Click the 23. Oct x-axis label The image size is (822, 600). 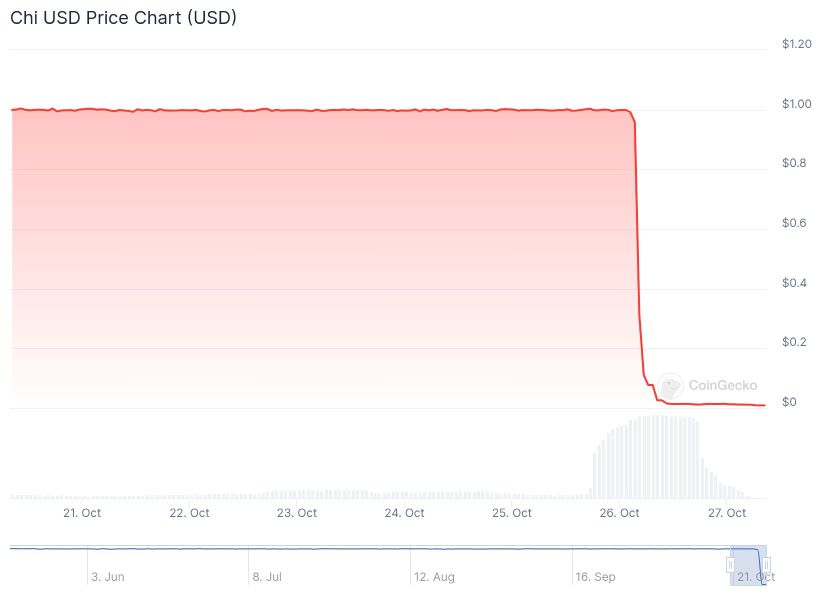click(297, 513)
